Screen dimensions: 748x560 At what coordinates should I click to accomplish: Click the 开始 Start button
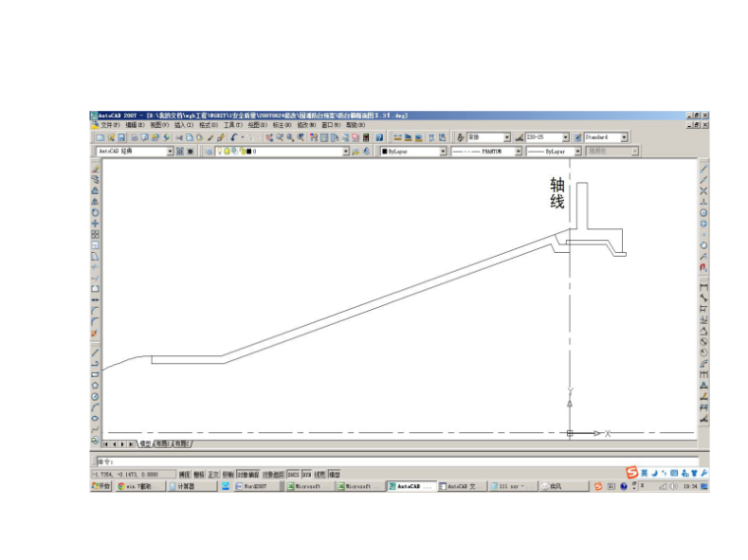tap(101, 486)
